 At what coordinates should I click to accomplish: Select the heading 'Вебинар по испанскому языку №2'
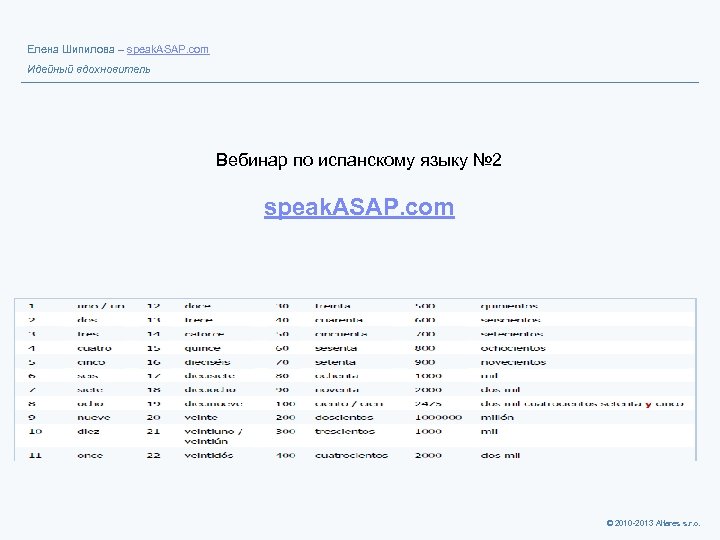(x=359, y=160)
